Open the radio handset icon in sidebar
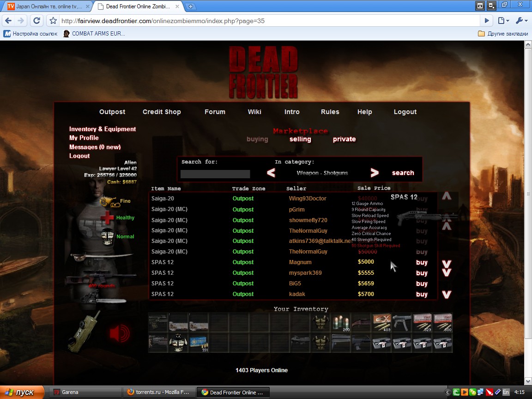 point(84,331)
